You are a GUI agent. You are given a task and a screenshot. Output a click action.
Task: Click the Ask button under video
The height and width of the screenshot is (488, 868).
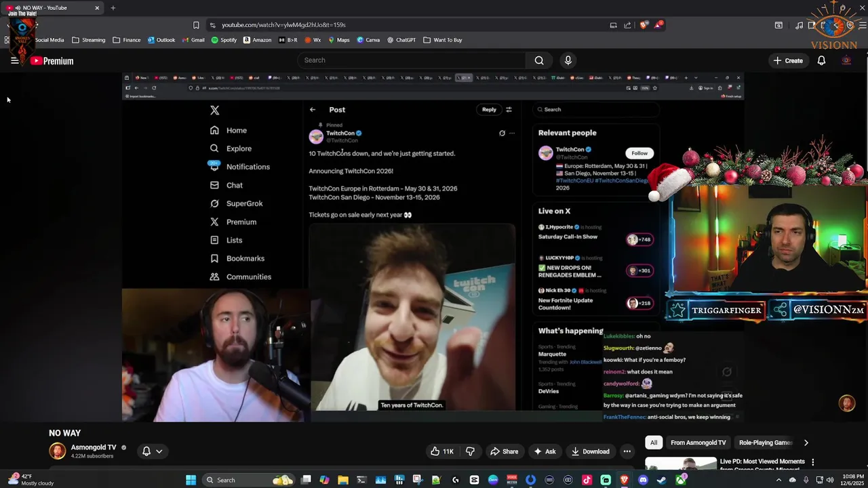[x=545, y=451]
